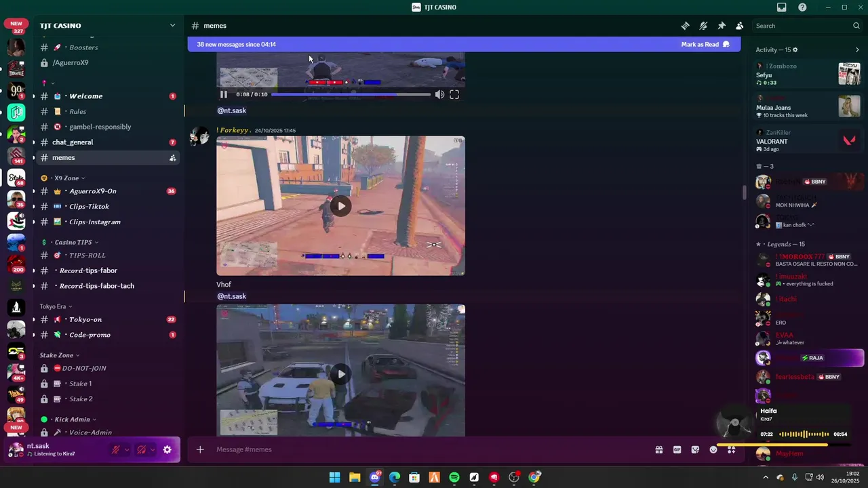The height and width of the screenshot is (488, 868).
Task: Open Spotify from the taskbar
Action: 454,477
